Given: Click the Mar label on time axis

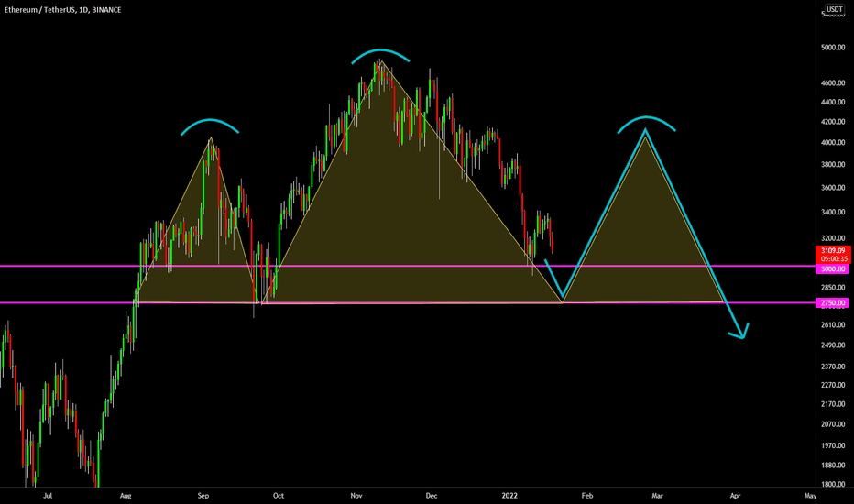Looking at the screenshot, I should click(657, 495).
